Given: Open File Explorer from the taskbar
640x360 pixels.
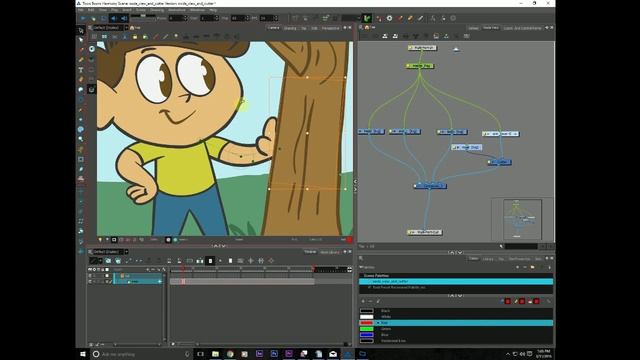Looking at the screenshot, I should tap(215, 354).
